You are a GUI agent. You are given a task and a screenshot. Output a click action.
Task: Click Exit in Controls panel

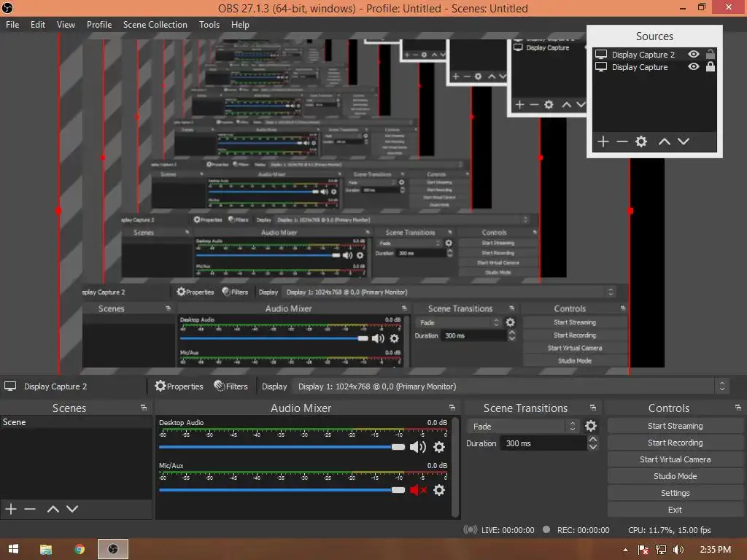pyautogui.click(x=675, y=510)
